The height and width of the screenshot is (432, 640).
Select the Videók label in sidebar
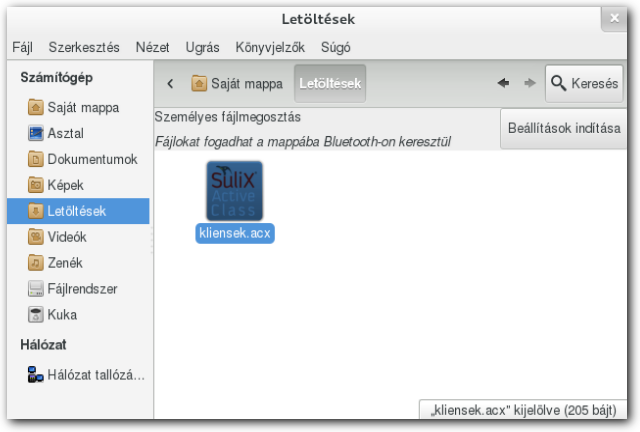[67, 237]
